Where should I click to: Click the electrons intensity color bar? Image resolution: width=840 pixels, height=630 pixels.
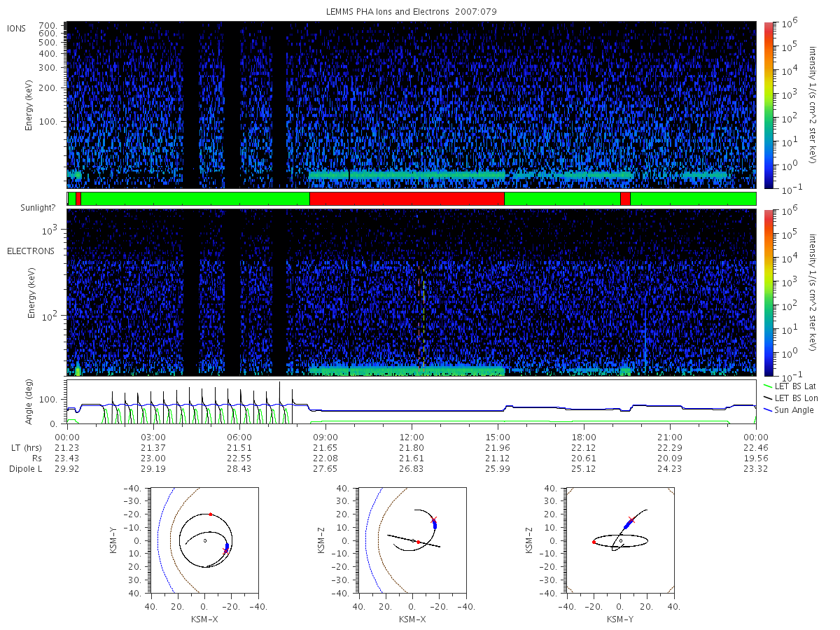769,291
